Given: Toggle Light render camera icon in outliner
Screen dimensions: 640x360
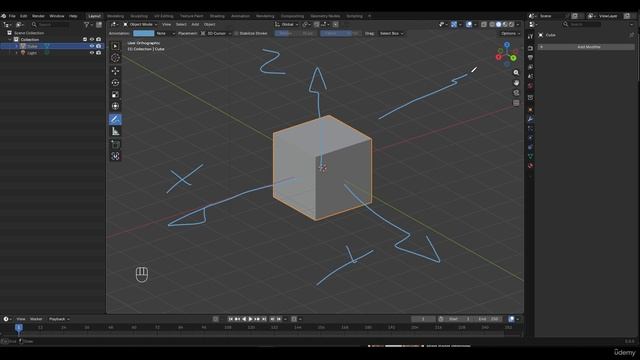Looking at the screenshot, I should point(98,53).
